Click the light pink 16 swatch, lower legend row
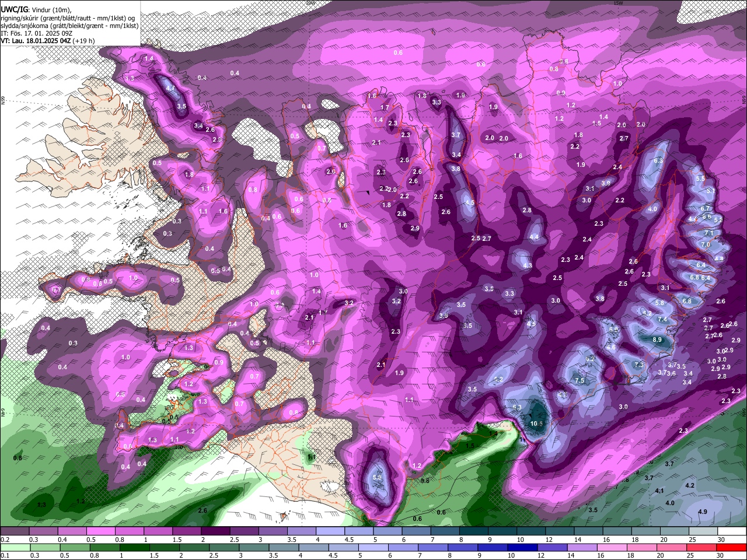Image resolution: width=747 pixels, height=560 pixels. click(x=612, y=547)
